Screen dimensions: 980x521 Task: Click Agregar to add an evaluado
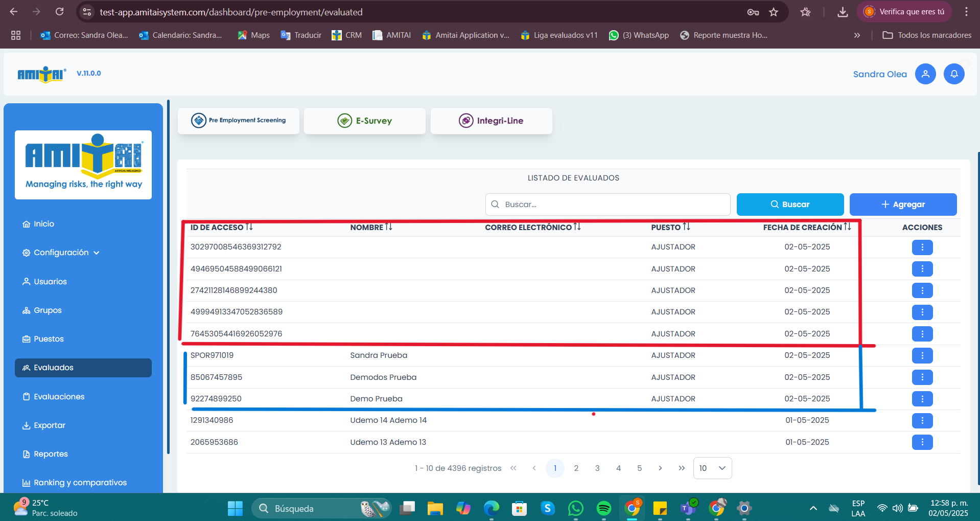(x=903, y=205)
